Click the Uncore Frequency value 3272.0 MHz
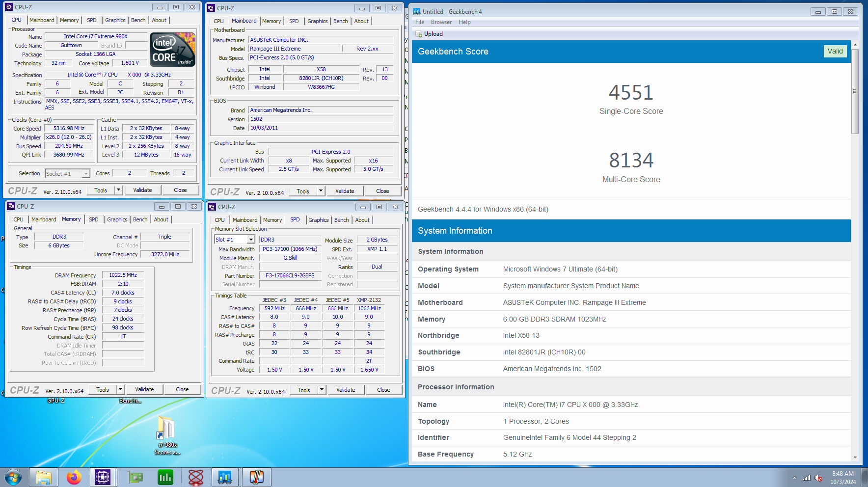The height and width of the screenshot is (487, 868). click(x=165, y=254)
